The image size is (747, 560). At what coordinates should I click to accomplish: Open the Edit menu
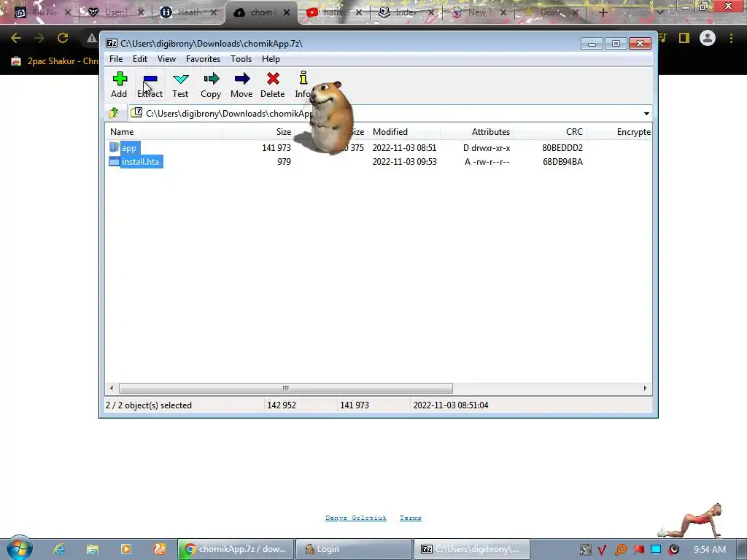click(x=139, y=59)
